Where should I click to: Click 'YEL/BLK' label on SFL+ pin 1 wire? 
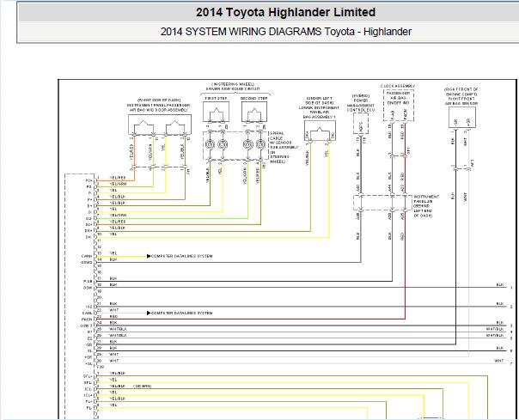(x=118, y=374)
